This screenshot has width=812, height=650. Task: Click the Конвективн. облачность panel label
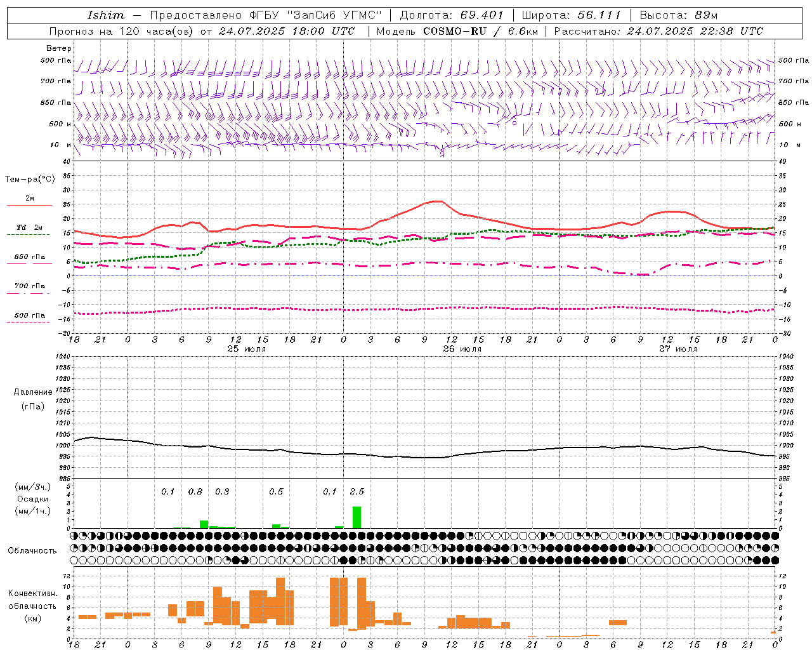coord(32,600)
